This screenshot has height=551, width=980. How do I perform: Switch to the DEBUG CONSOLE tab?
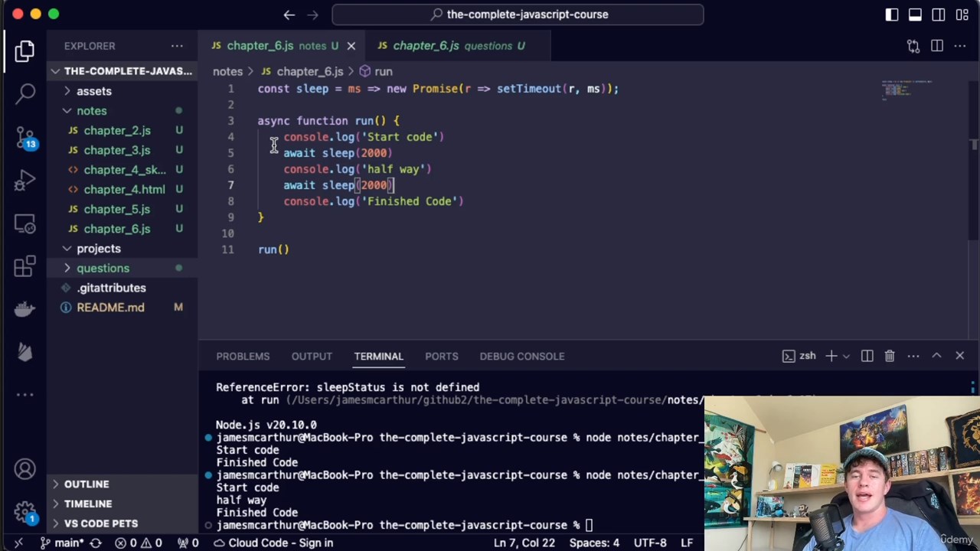pos(522,356)
